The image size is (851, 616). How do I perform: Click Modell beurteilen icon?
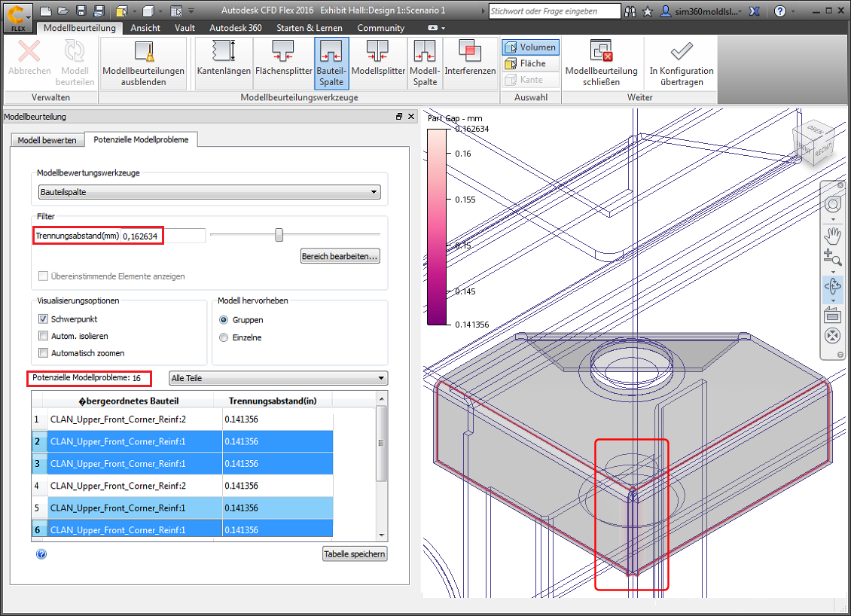[75, 51]
